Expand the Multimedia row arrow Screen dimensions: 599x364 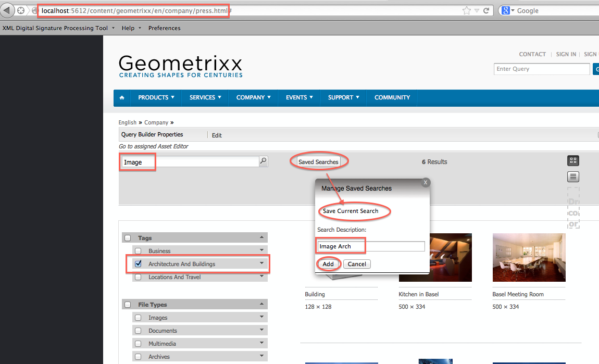[261, 343]
